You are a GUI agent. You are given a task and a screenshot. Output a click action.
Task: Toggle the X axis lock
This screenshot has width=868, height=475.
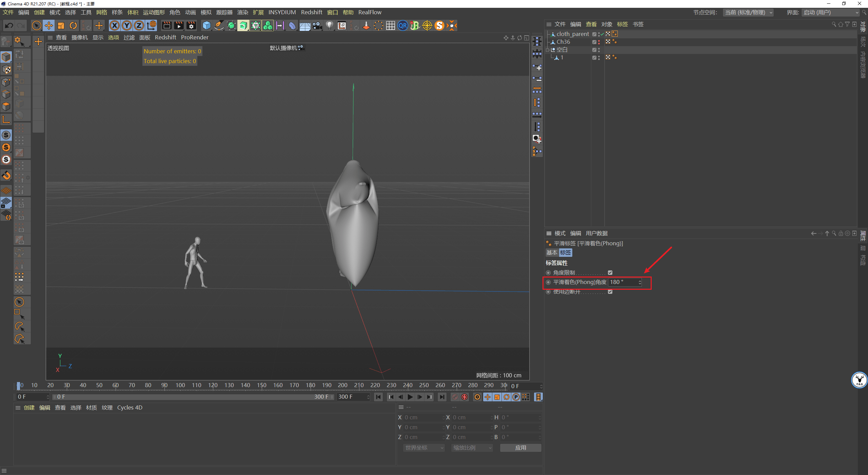click(x=115, y=25)
